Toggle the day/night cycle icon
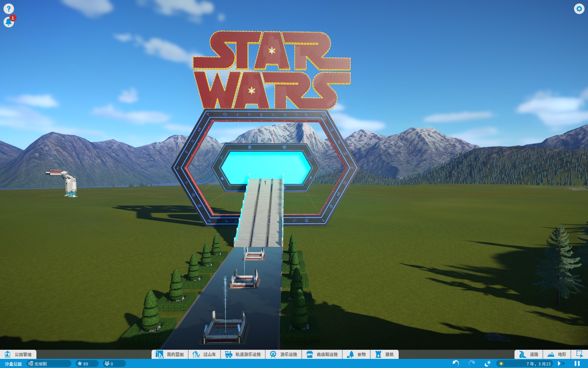Viewport: 588px width, 368px height. tap(488, 363)
